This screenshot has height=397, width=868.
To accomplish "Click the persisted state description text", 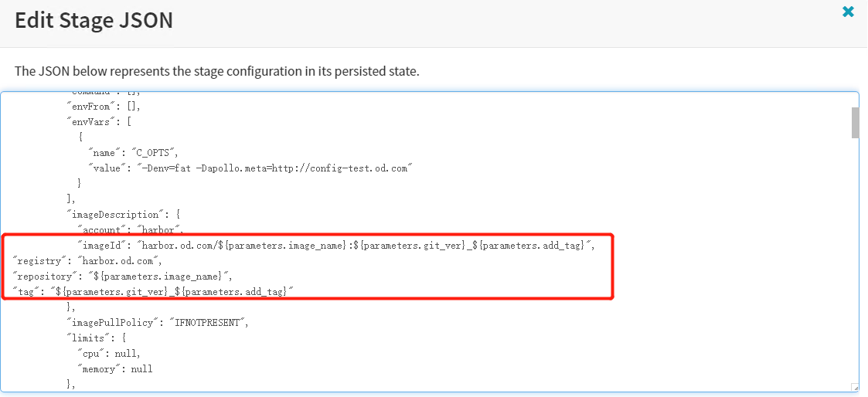I will [x=216, y=71].
